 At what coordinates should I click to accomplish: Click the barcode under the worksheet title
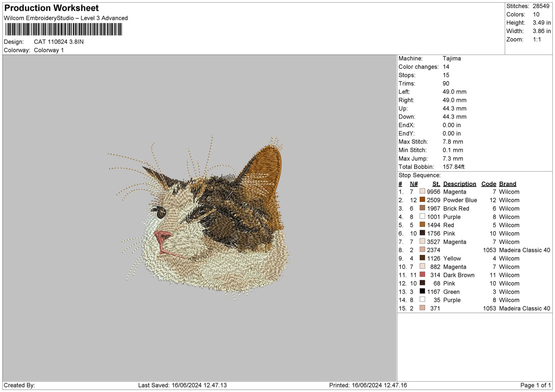64,29
